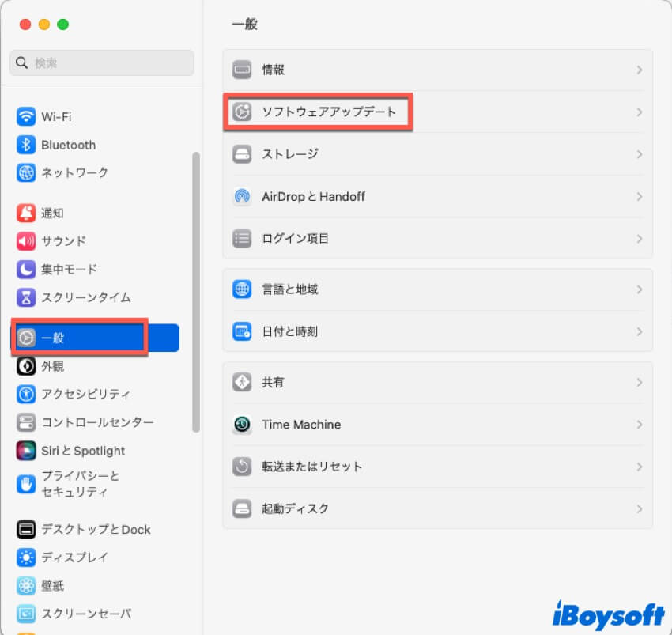Image resolution: width=672 pixels, height=635 pixels.
Task: Open 言語と地域 settings
Action: pyautogui.click(x=290, y=289)
